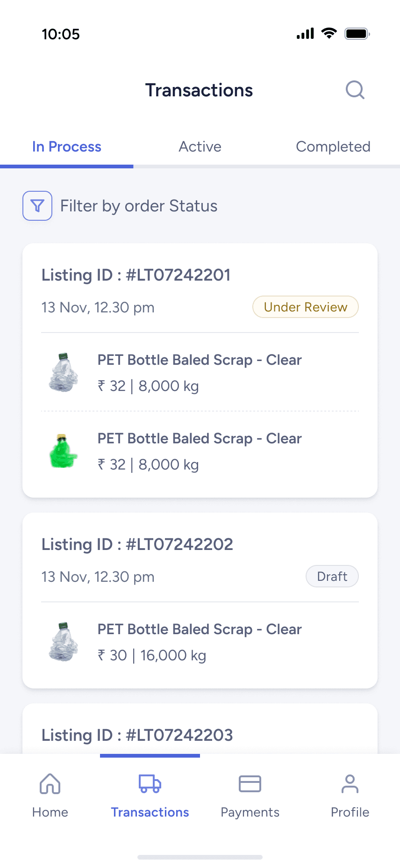
Task: Open Listing ID #LT07242201 heading
Action: tap(136, 275)
